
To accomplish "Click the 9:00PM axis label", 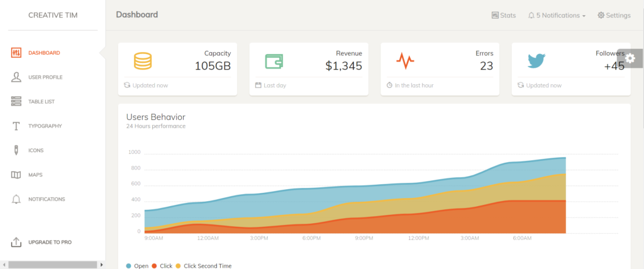I will (x=364, y=238).
